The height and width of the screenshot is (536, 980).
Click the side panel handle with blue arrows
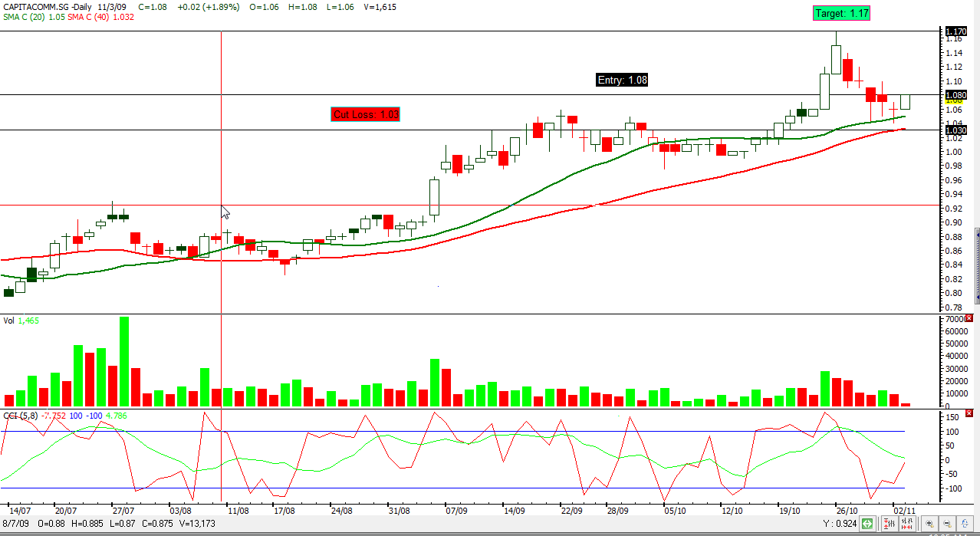(977, 265)
